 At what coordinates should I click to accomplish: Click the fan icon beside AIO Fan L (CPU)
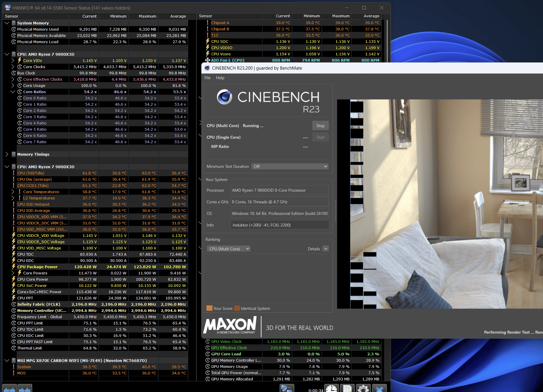coord(208,60)
